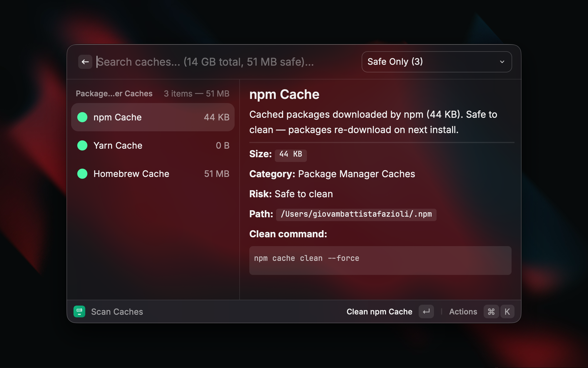Click the /Users/giovambattistafazioli/.npm path

pos(356,214)
